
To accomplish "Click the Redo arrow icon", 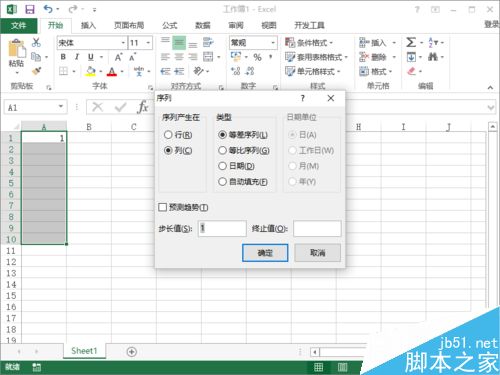I will (x=73, y=9).
